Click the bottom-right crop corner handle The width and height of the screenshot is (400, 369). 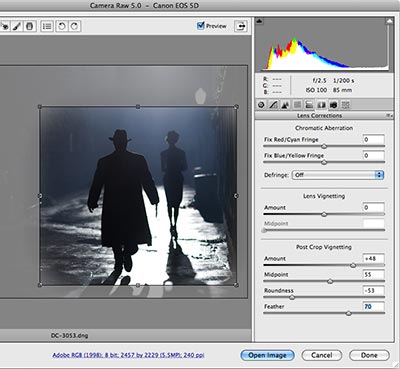tap(236, 285)
